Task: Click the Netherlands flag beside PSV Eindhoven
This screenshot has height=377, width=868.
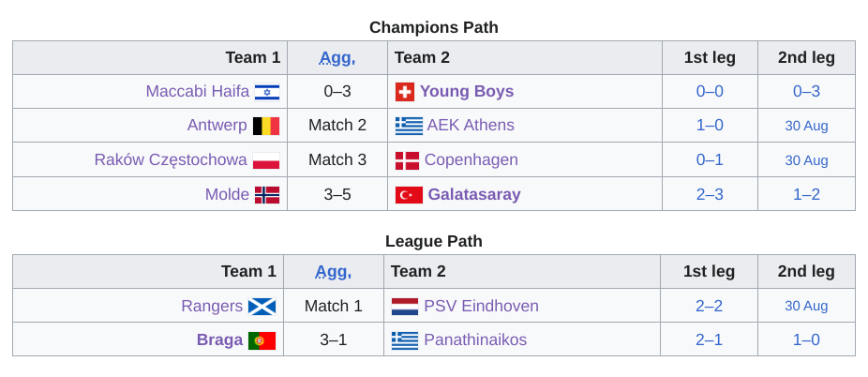Action: (x=405, y=306)
